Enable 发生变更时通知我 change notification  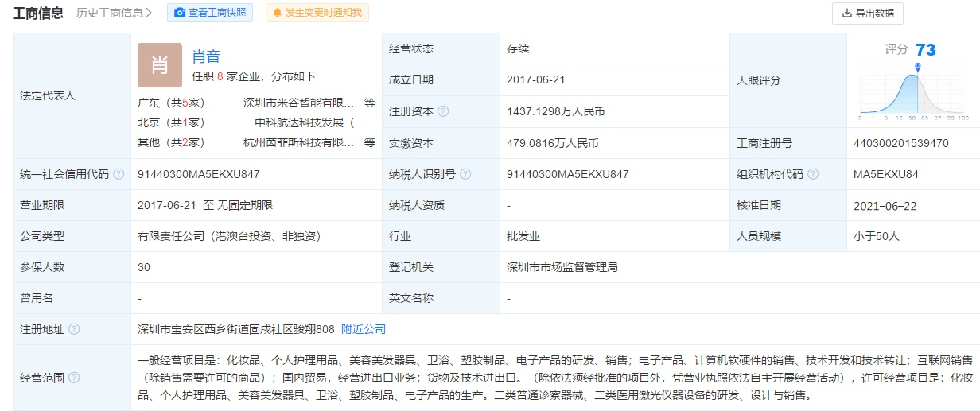pyautogui.click(x=317, y=13)
